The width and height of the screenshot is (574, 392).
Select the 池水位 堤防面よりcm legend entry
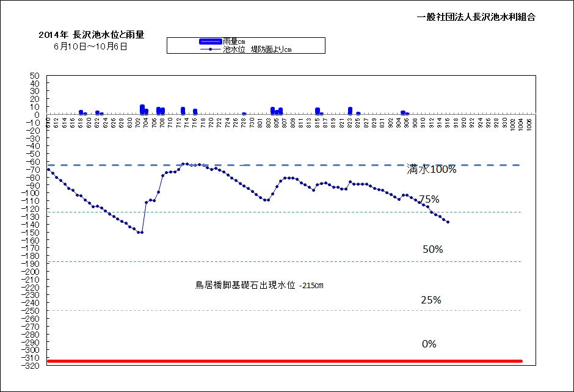(x=256, y=49)
